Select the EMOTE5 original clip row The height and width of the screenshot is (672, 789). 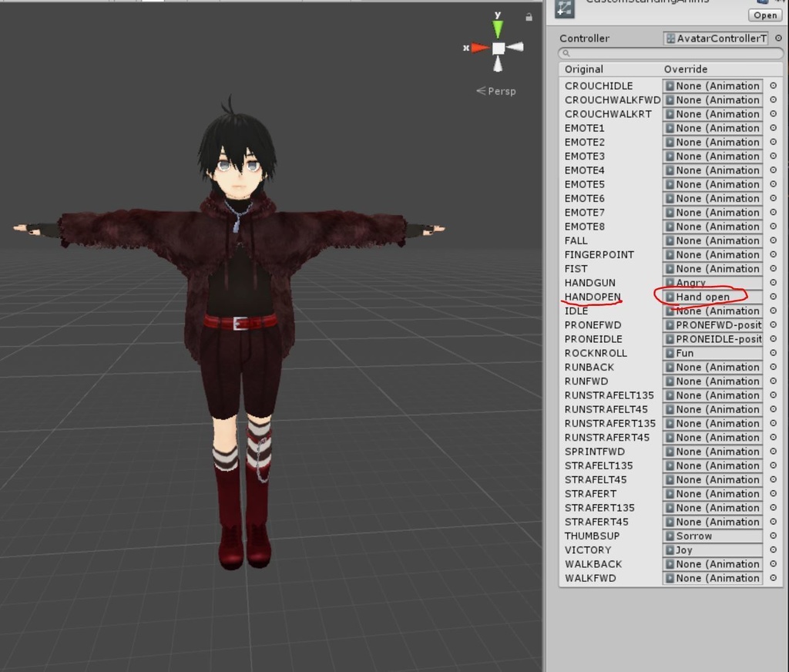584,185
